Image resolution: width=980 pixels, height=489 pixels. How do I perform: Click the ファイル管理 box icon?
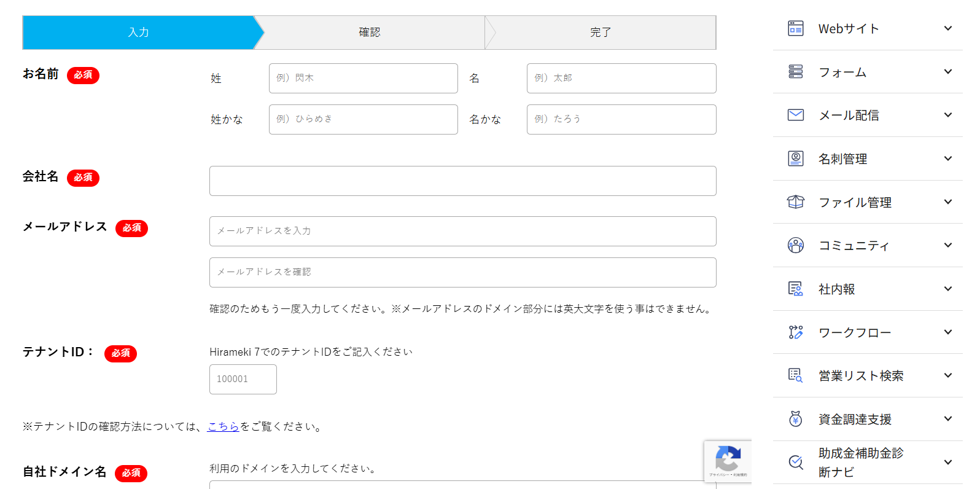[x=795, y=202]
